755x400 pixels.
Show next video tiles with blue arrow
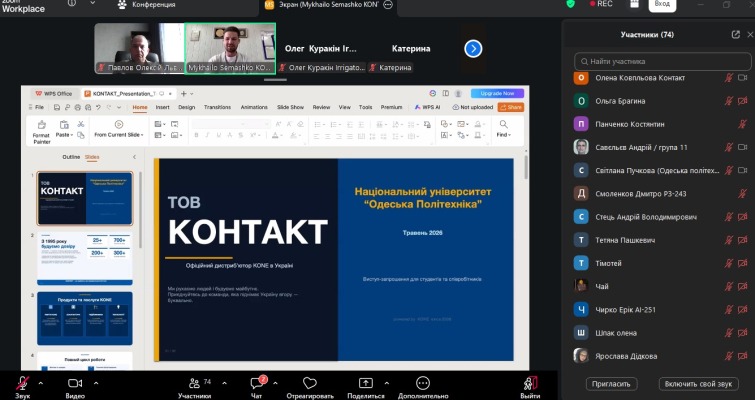473,49
